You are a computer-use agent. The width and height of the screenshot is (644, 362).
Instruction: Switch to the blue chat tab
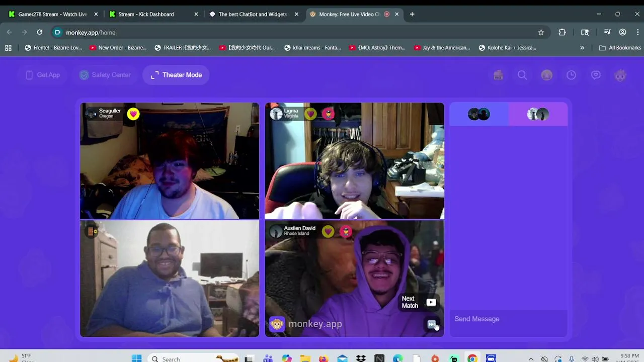coord(479,114)
